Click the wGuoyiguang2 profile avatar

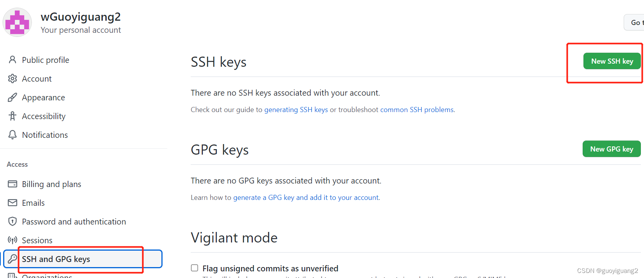[17, 22]
